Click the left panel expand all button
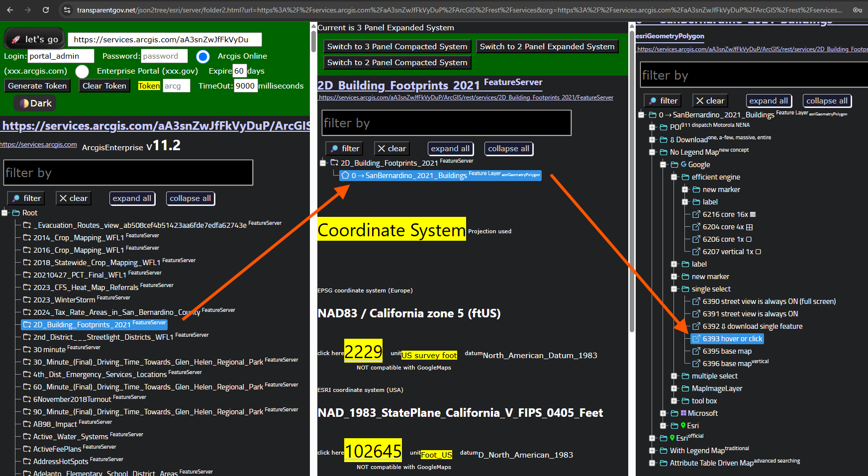The height and width of the screenshot is (476, 868). [132, 198]
